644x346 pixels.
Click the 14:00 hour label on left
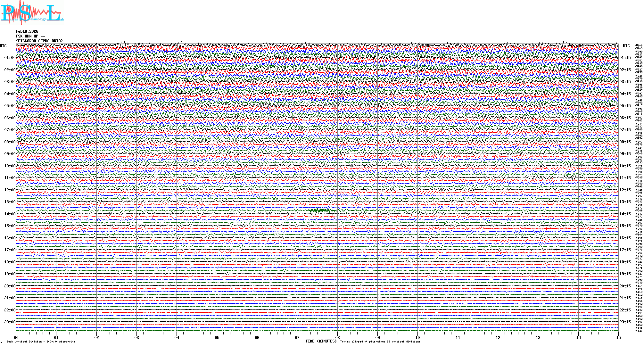(10, 214)
